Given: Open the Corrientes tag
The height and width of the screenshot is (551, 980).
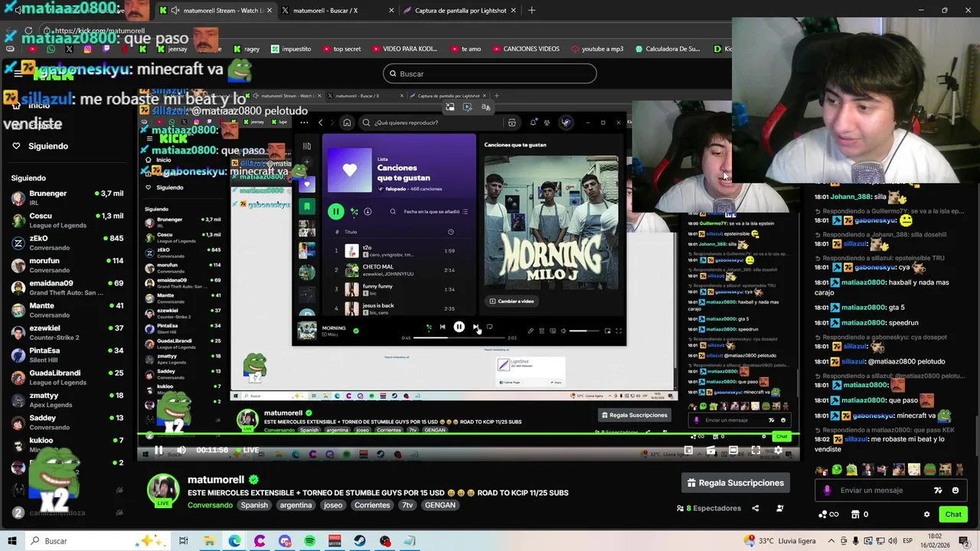Looking at the screenshot, I should [x=372, y=505].
